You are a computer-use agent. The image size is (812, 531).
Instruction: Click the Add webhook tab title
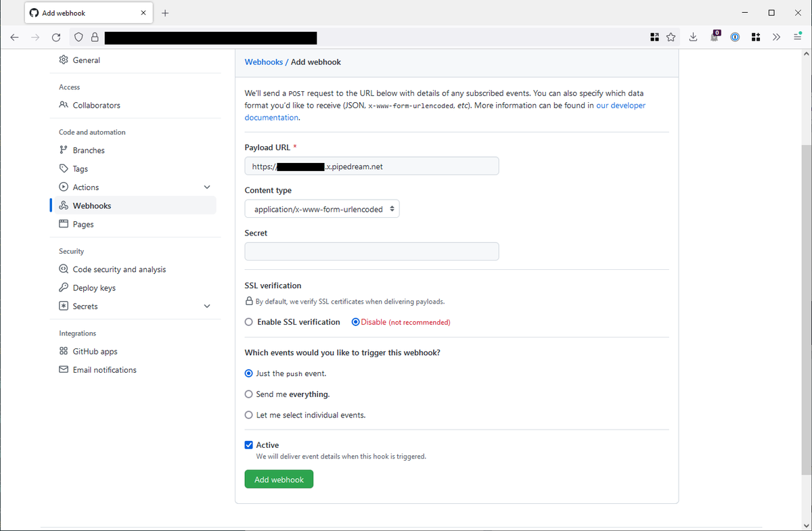(x=64, y=13)
